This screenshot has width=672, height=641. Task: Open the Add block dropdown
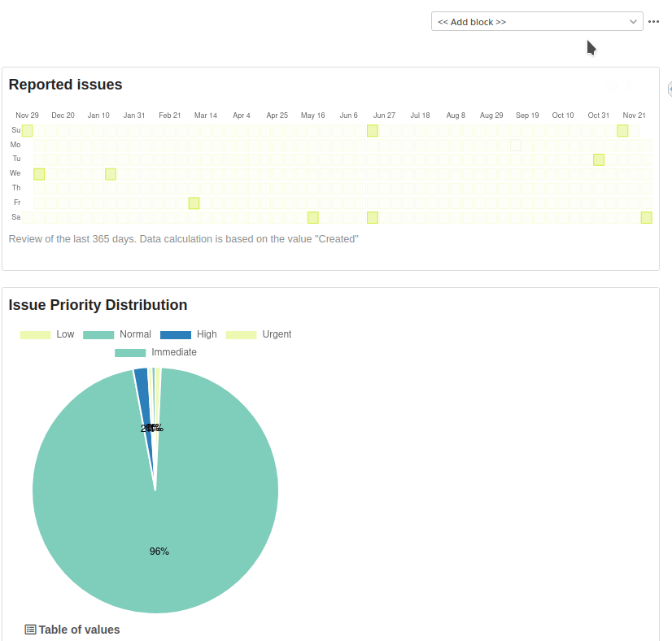click(536, 21)
